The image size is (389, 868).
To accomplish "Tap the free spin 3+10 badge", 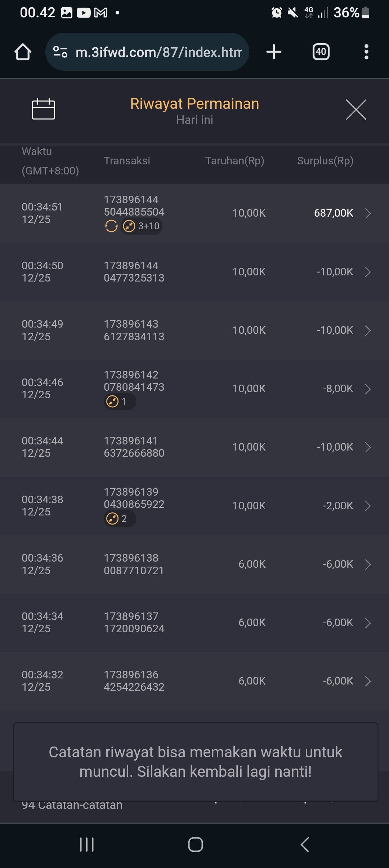I will click(x=142, y=226).
